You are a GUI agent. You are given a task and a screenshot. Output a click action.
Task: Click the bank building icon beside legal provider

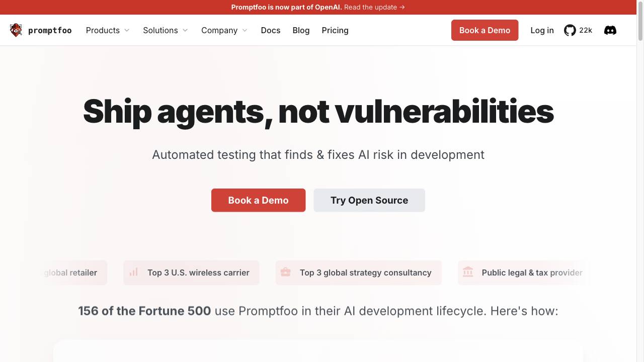pyautogui.click(x=468, y=272)
